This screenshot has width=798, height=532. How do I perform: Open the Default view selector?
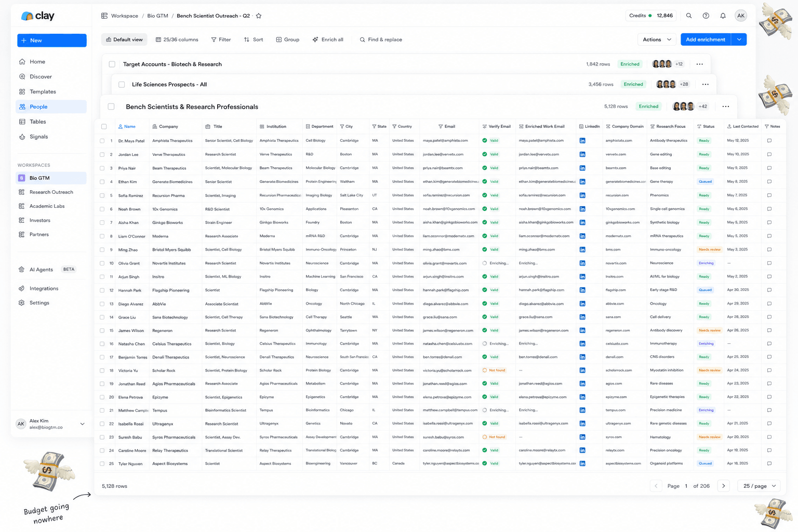point(124,39)
